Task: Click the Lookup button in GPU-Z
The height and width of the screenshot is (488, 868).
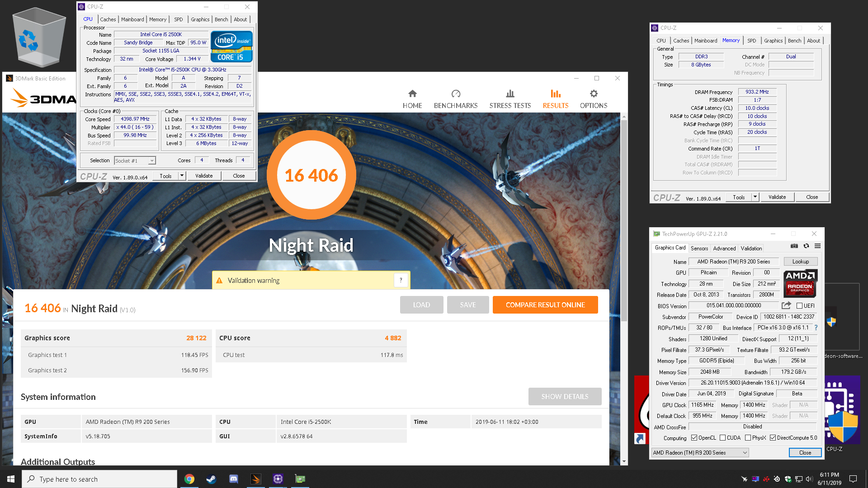Action: coord(801,262)
